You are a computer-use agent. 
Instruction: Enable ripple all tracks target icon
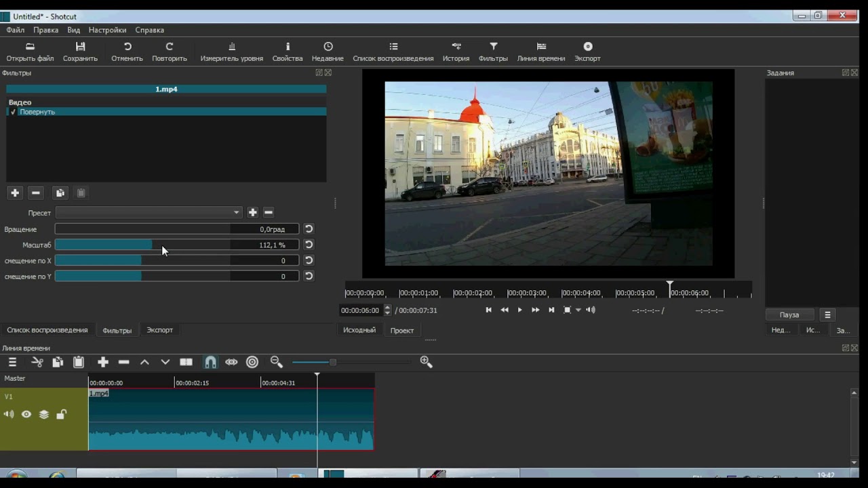point(252,363)
